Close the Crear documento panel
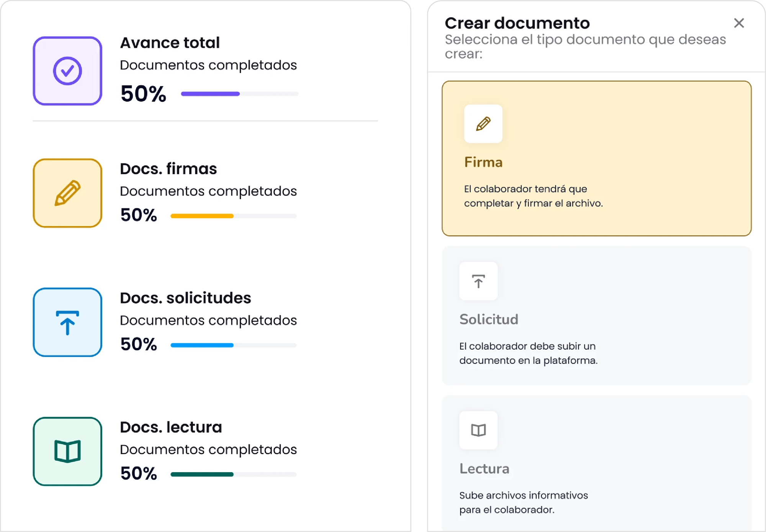Viewport: 766px width, 532px height. pos(739,23)
